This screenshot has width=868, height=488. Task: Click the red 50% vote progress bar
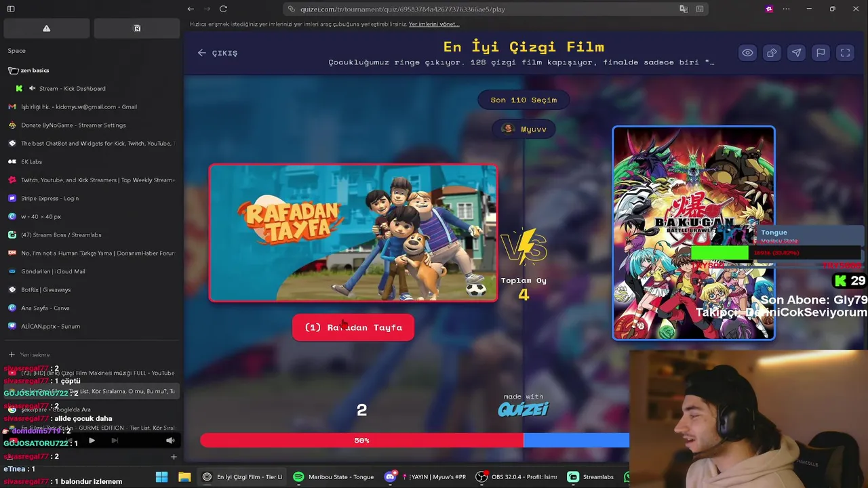coord(361,441)
